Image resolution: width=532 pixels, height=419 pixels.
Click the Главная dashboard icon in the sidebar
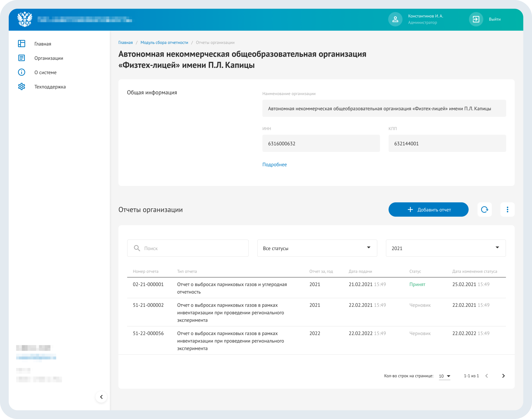(22, 44)
